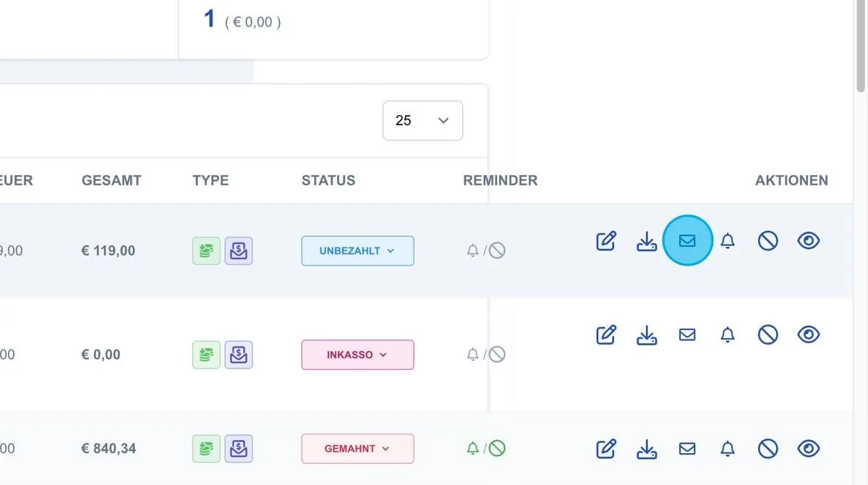View the € 840,34 invoice with eye icon
The width and height of the screenshot is (868, 485).
coord(809,449)
